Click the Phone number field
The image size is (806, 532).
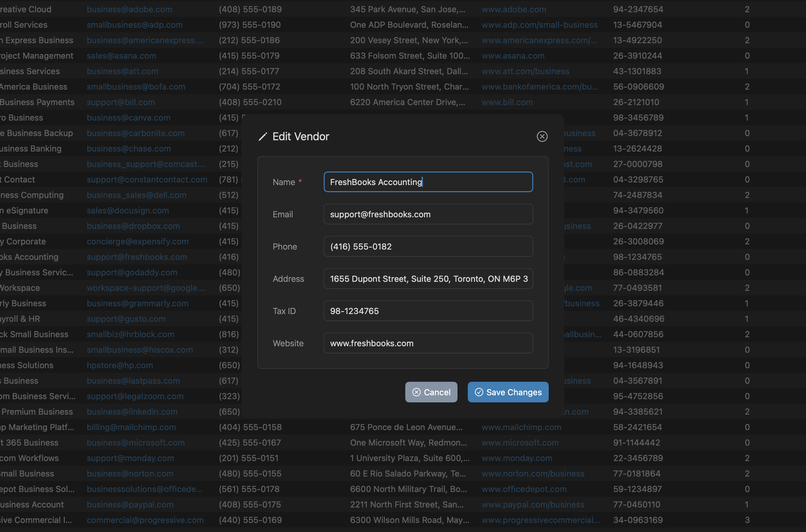[x=428, y=246]
